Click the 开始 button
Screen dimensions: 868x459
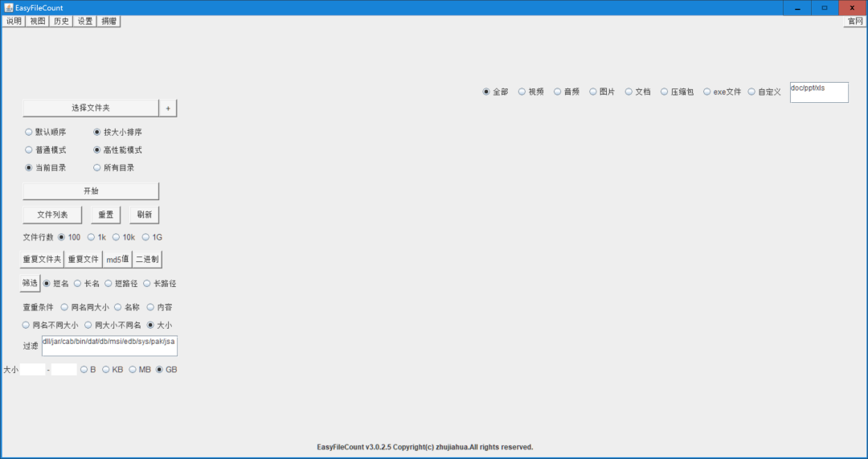click(91, 191)
